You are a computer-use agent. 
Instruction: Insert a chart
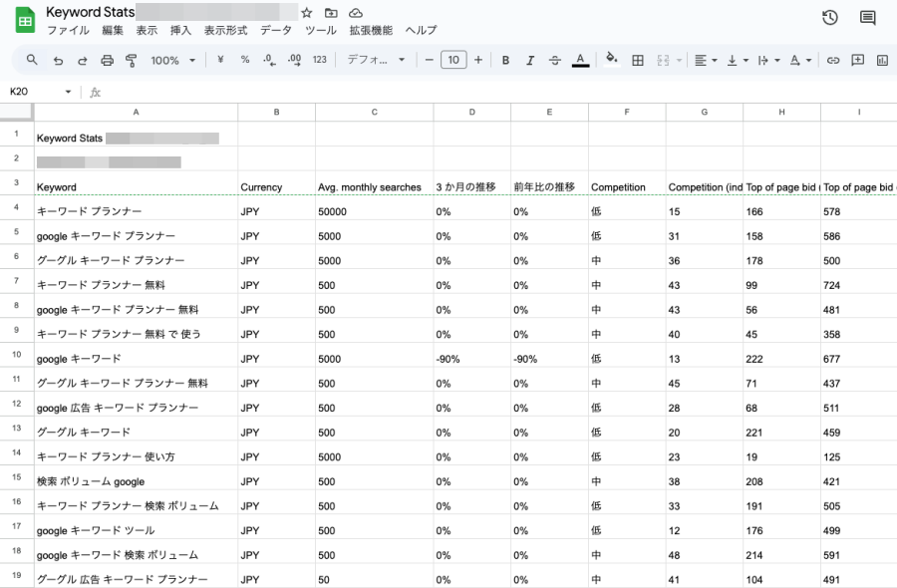(882, 60)
